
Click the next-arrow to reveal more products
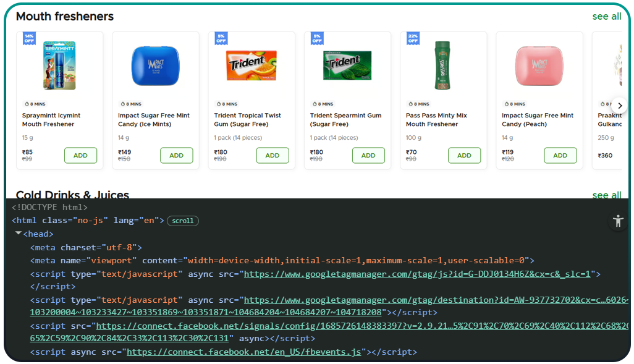[620, 105]
